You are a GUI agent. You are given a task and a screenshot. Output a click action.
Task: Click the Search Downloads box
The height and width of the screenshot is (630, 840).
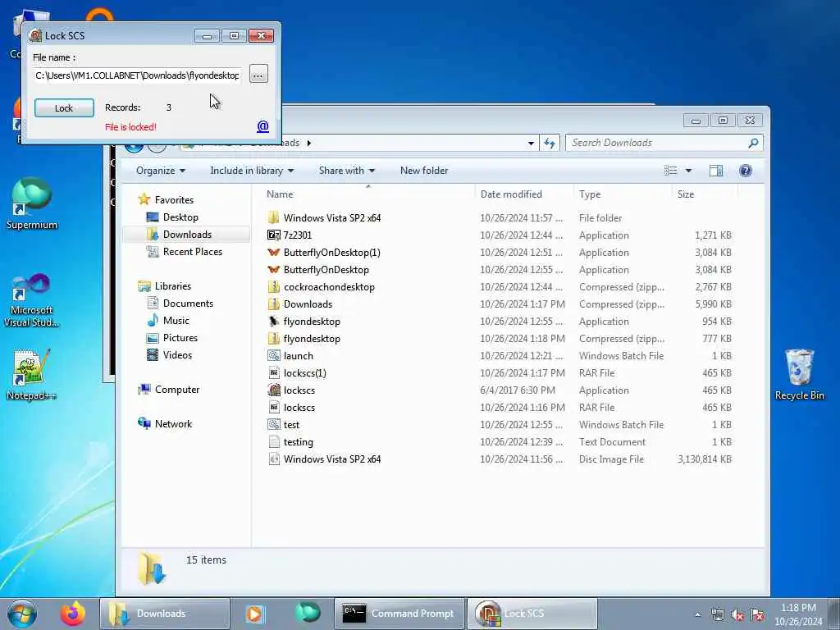(x=664, y=143)
